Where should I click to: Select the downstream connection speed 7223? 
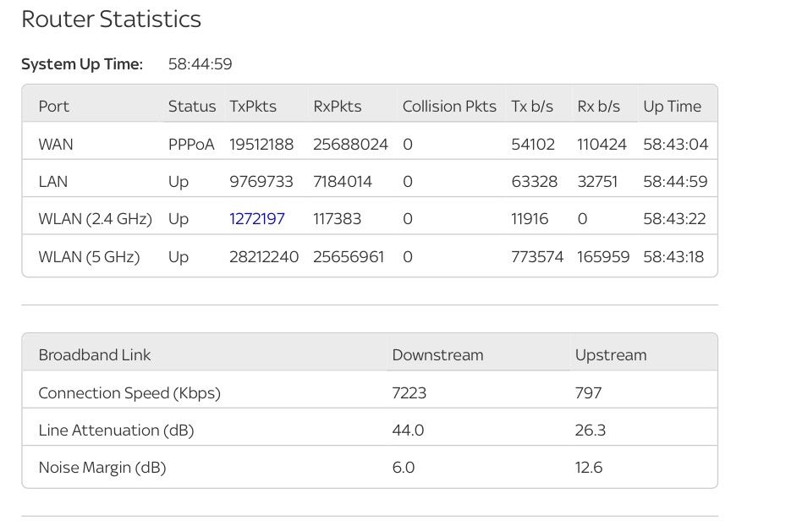pyautogui.click(x=409, y=393)
